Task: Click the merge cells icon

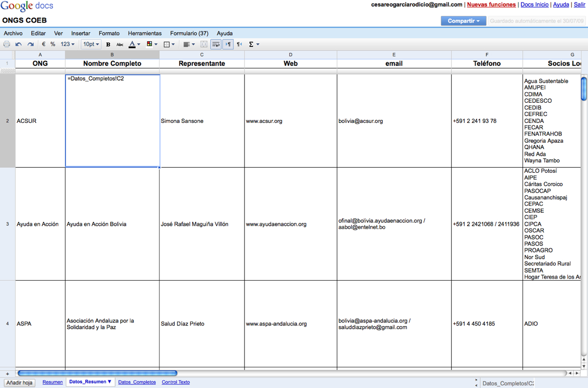Action: (204, 44)
